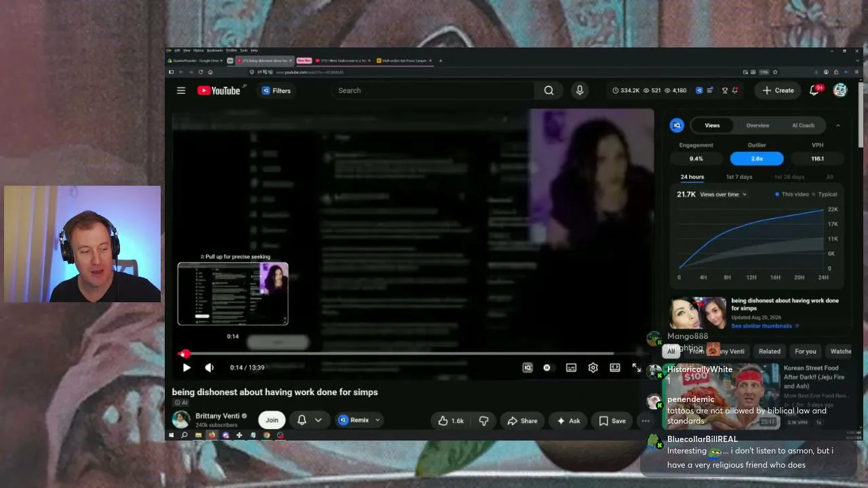This screenshot has width=868, height=488.
Task: Open player settings gear
Action: (x=593, y=367)
